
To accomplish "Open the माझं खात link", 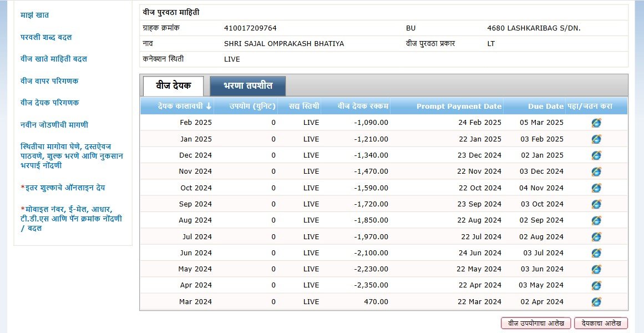I will [x=34, y=15].
